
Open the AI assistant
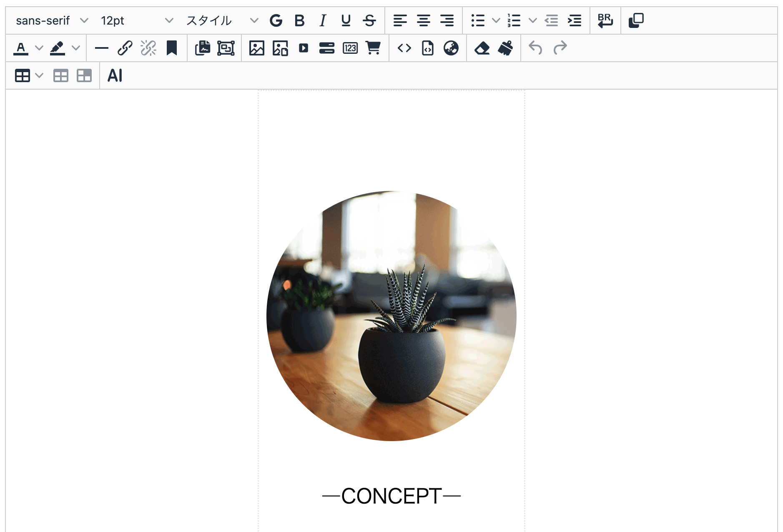[x=115, y=76]
